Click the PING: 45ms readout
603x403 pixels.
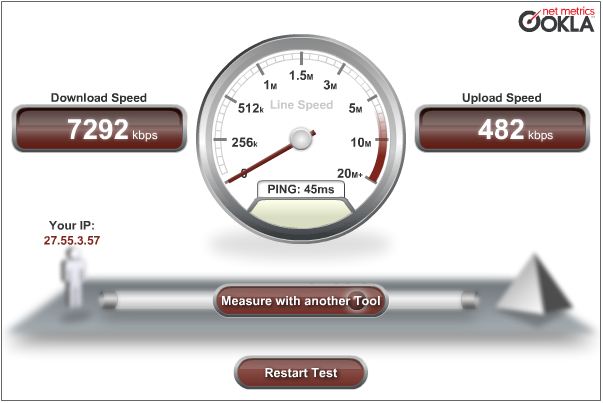[x=301, y=189]
